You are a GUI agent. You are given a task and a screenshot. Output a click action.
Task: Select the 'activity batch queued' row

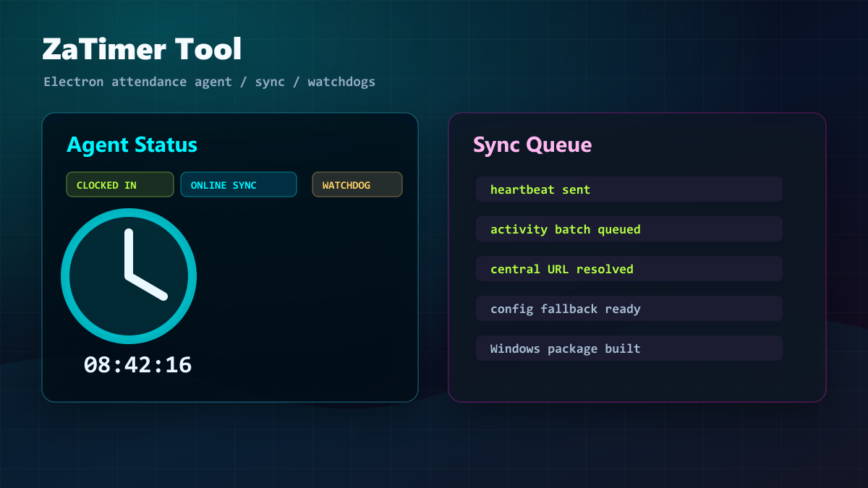pos(629,229)
